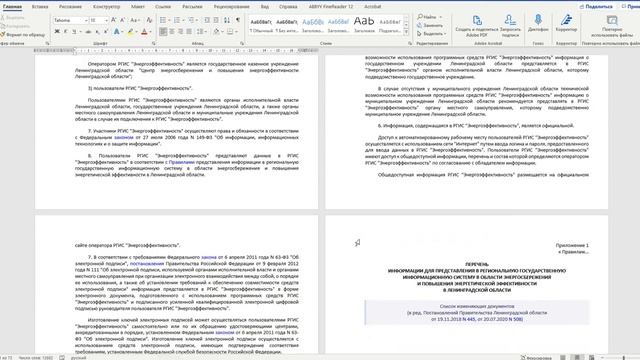The width and height of the screenshot is (640, 360).
Task: Increase paragraph indent
Action: (216, 20)
